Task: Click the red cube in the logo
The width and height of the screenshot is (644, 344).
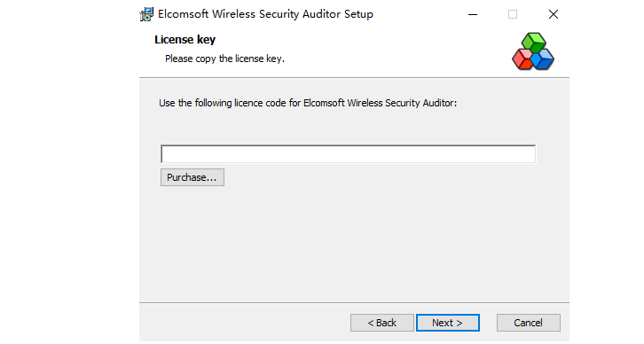Action: tap(522, 59)
